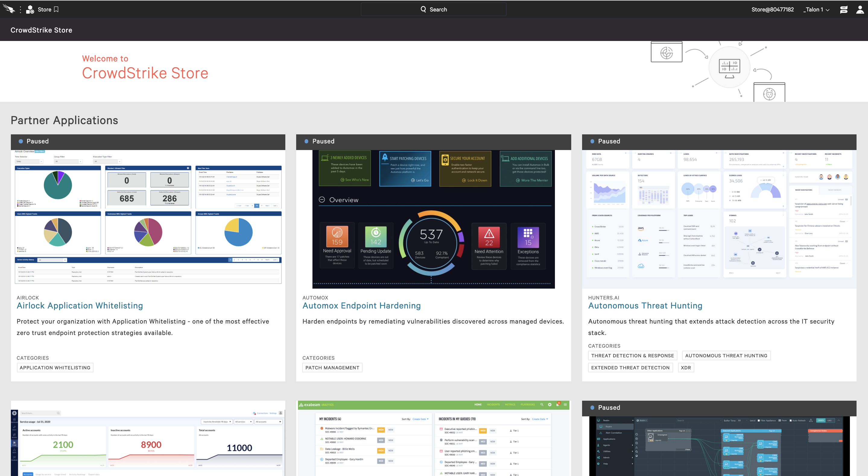The image size is (868, 476).
Task: Toggle the Paused status on the Hunters.AI tile
Action: pyautogui.click(x=592, y=141)
